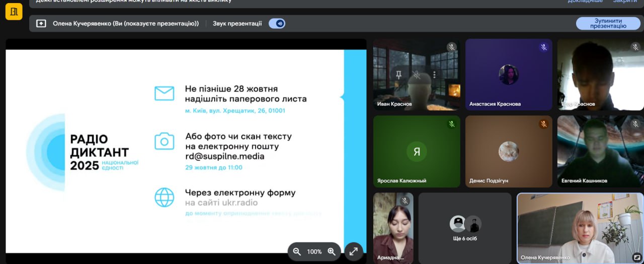Select Евгений Кашников's video tile
Image resolution: width=644 pixels, height=264 pixels.
tap(600, 151)
